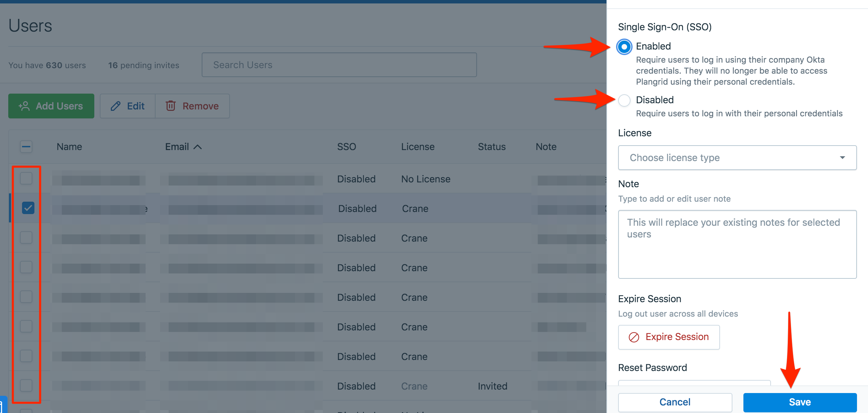Click the Invited status cell
Image resolution: width=868 pixels, height=413 pixels.
click(x=493, y=386)
